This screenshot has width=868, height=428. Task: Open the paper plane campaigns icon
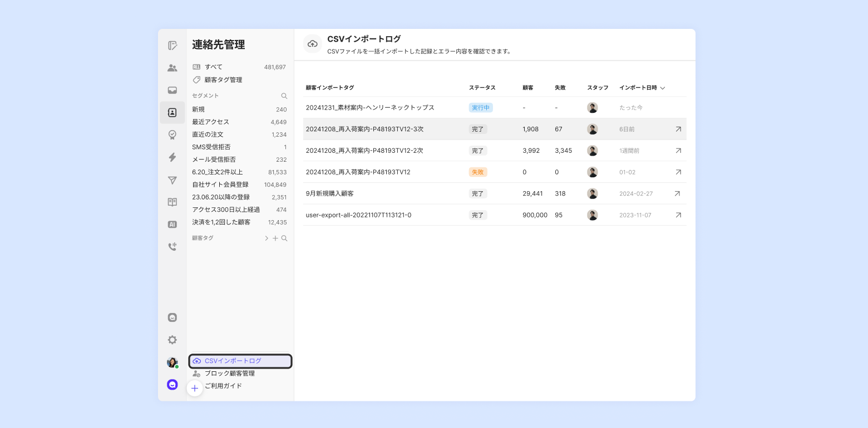click(172, 180)
